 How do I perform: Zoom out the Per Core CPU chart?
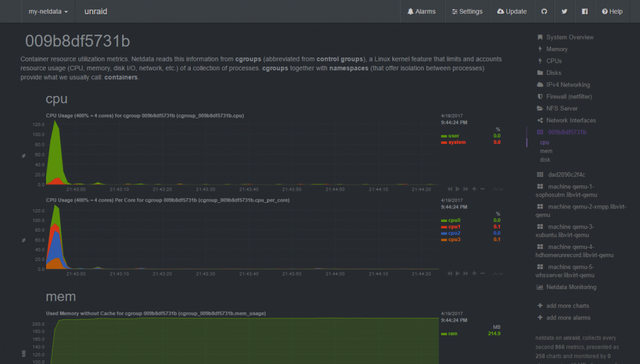(x=483, y=273)
